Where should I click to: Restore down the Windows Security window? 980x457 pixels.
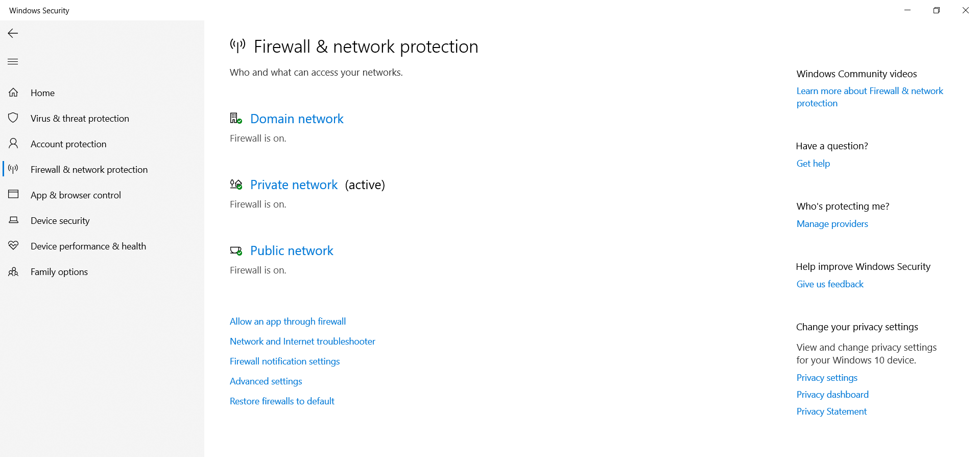(x=936, y=10)
